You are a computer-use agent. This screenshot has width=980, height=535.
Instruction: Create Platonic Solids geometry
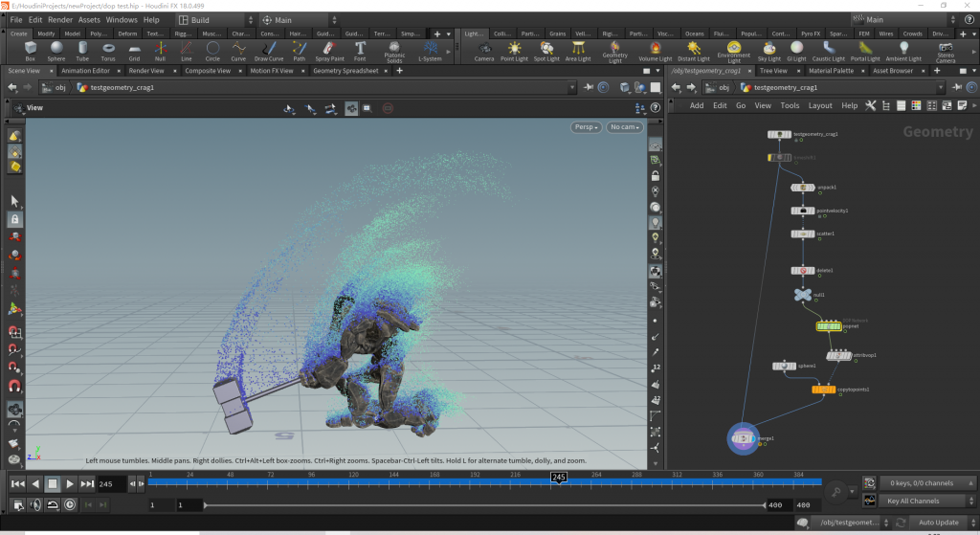tap(394, 53)
